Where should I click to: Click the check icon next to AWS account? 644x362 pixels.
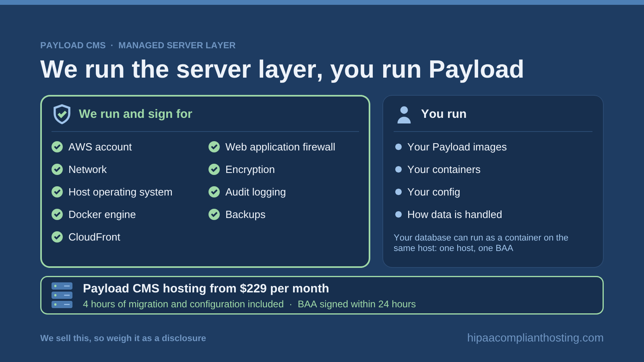click(x=57, y=147)
